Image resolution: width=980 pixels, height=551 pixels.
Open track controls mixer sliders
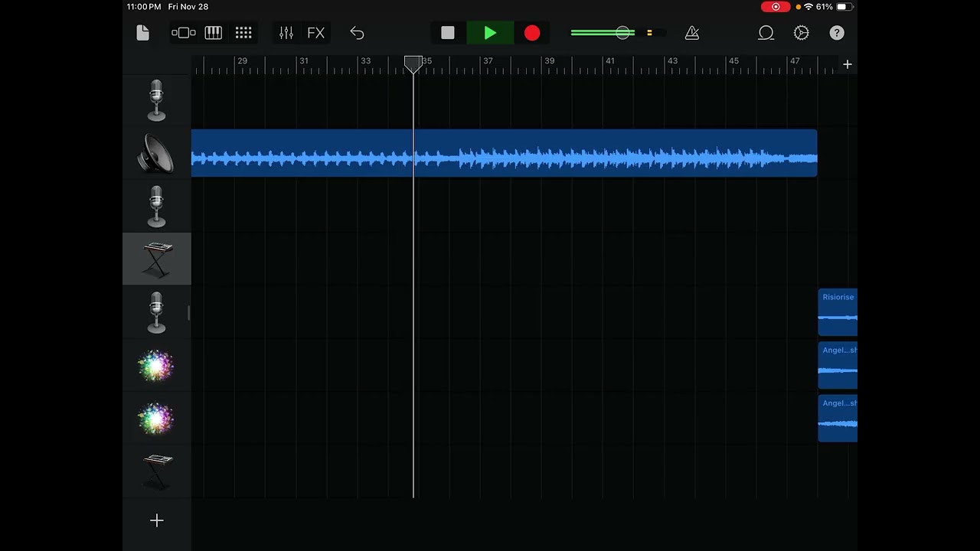coord(286,33)
